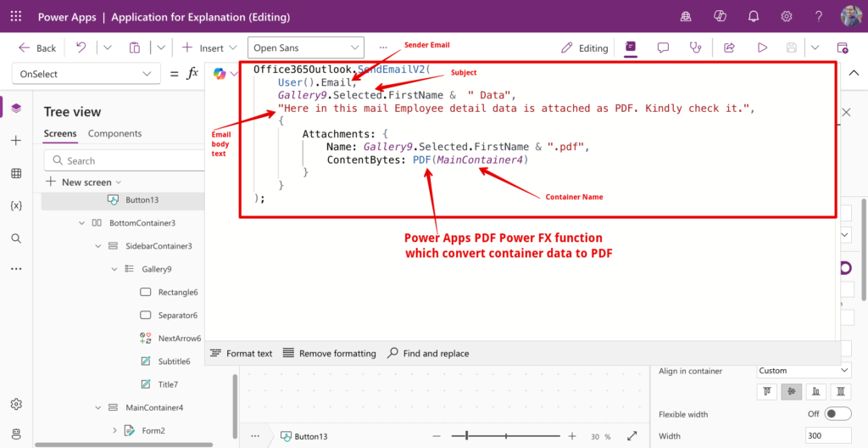
Task: Click the Save disk icon
Action: [793, 48]
